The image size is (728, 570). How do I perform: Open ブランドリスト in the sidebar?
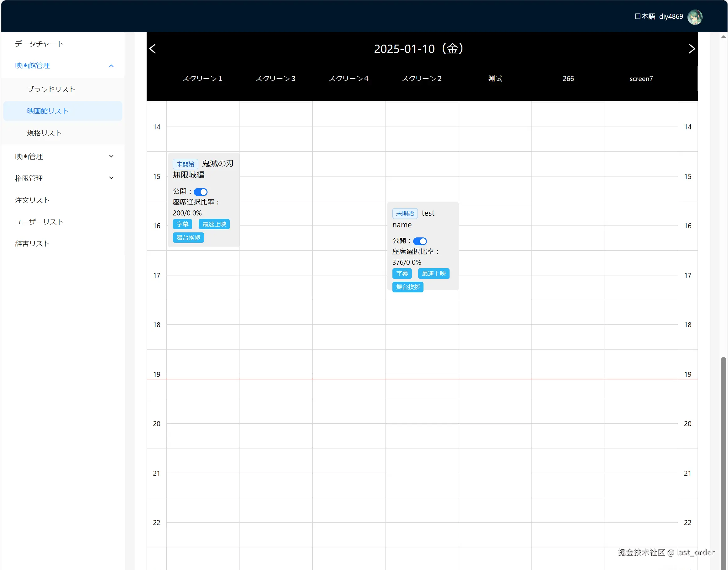pos(51,89)
